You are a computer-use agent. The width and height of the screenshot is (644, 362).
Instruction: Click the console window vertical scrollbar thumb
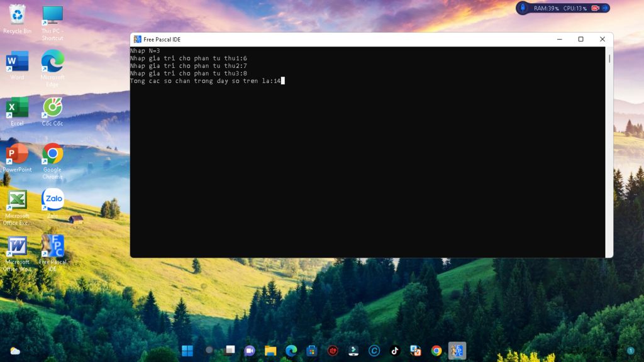(x=609, y=58)
